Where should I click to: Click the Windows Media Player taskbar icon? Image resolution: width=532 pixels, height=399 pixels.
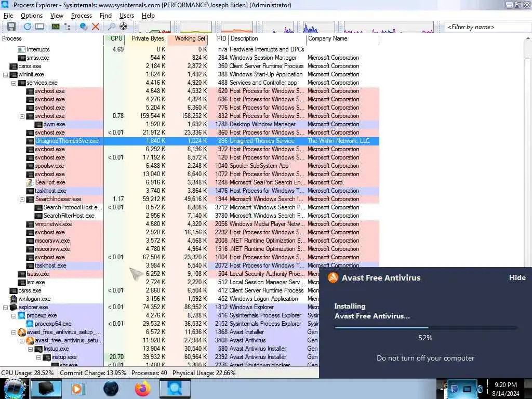point(77,389)
